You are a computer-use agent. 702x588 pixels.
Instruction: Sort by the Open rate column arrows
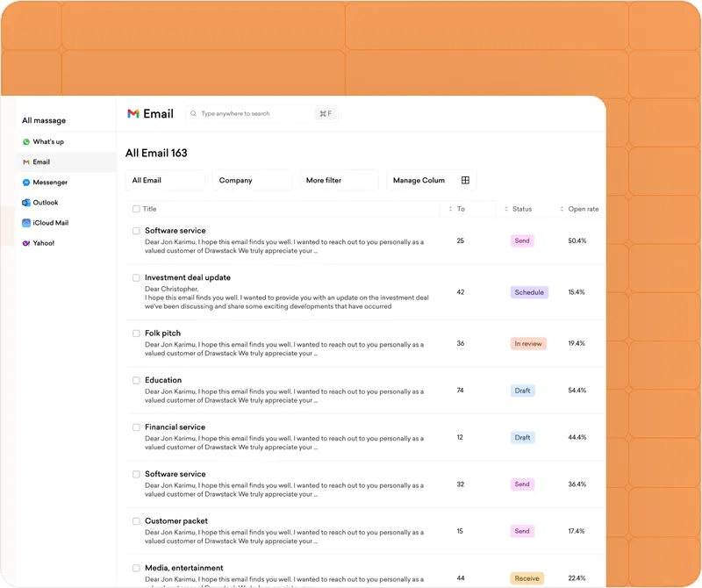pyautogui.click(x=562, y=209)
